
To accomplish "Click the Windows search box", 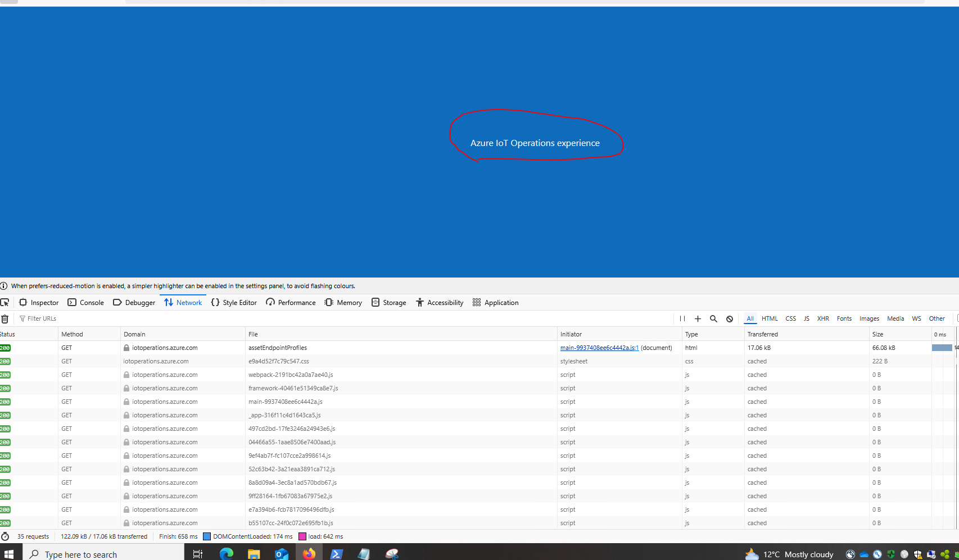I will 103,554.
